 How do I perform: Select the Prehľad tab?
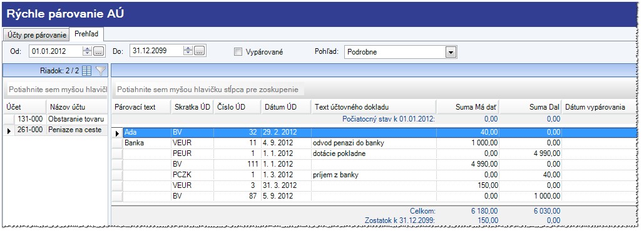86,34
